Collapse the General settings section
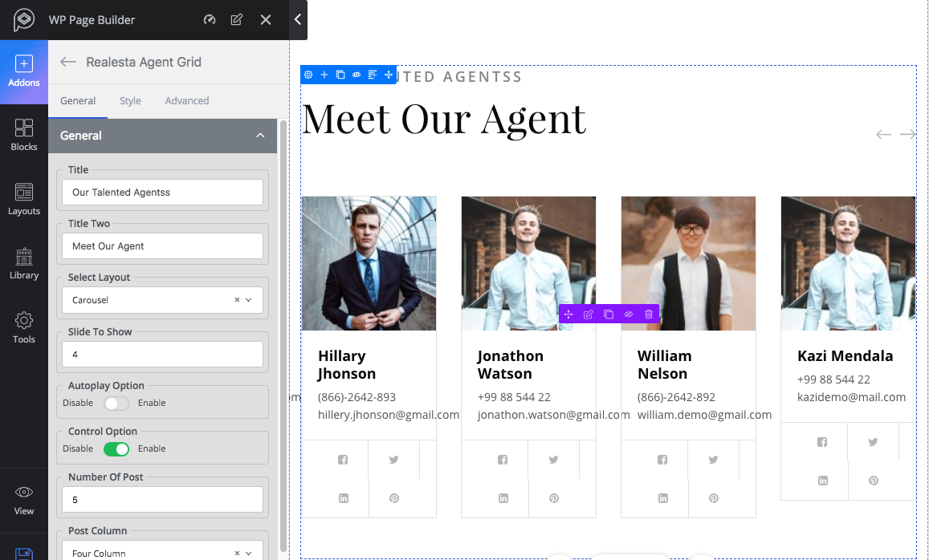The height and width of the screenshot is (560, 929). (162, 136)
